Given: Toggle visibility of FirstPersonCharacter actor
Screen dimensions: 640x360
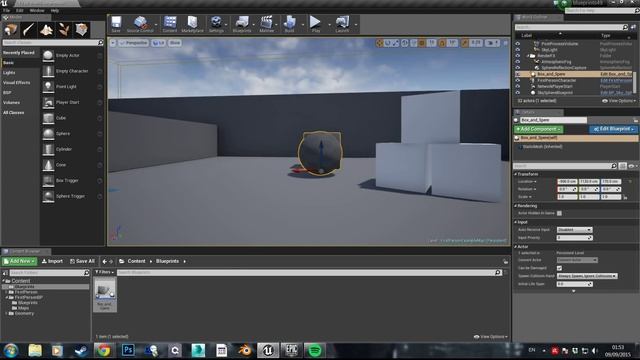Looking at the screenshot, I should pyautogui.click(x=518, y=80).
